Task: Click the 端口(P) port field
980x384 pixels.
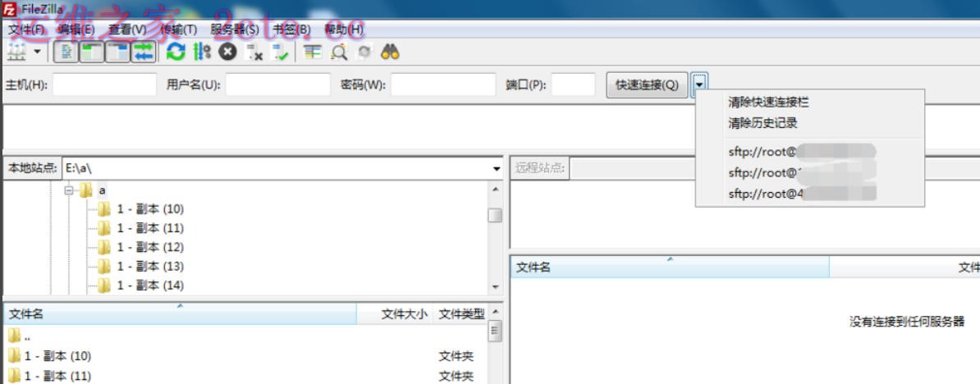Action: [x=573, y=85]
